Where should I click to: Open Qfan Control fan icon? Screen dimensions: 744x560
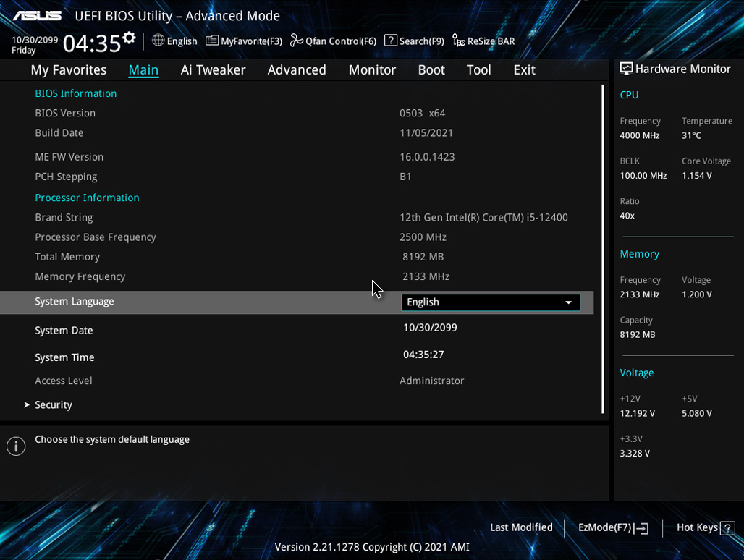(297, 41)
